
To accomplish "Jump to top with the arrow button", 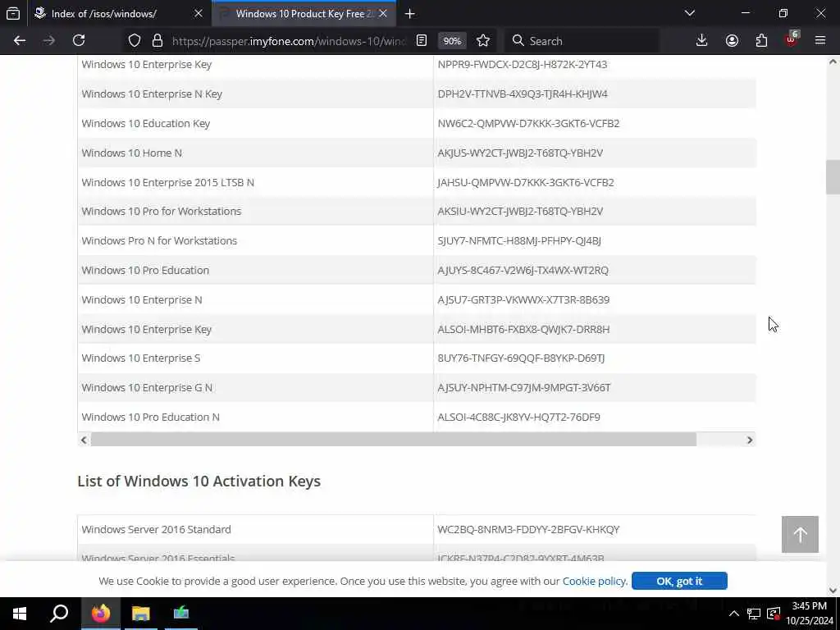I will coord(800,534).
